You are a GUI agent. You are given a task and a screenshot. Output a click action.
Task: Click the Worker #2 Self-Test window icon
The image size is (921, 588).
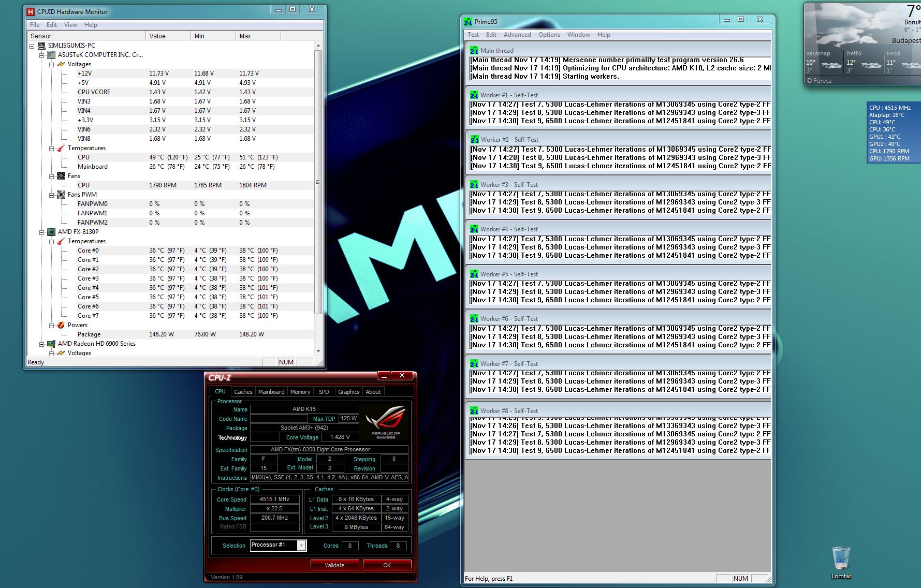[474, 140]
